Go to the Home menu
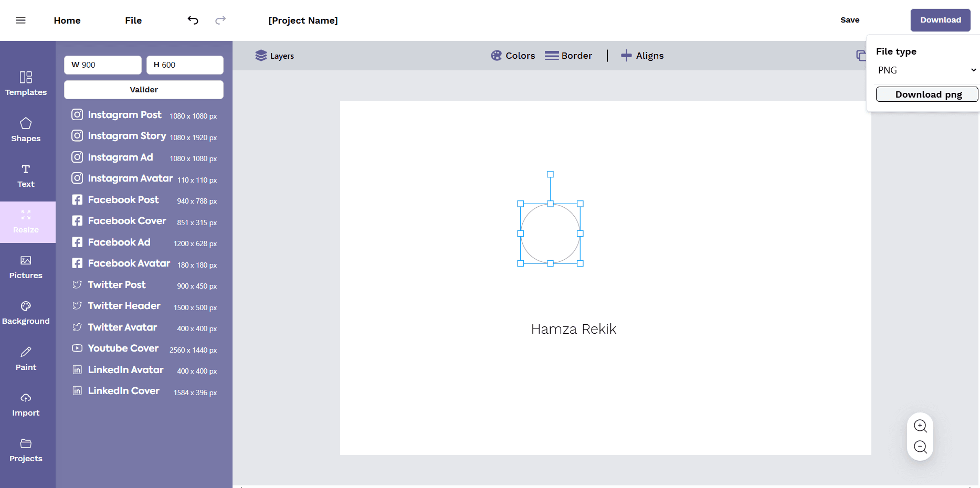 coord(67,20)
